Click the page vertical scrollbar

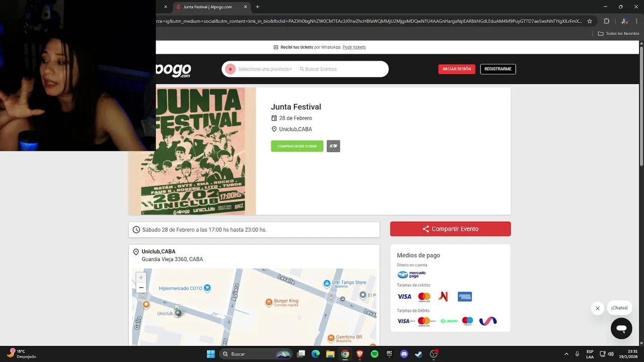coord(641,106)
